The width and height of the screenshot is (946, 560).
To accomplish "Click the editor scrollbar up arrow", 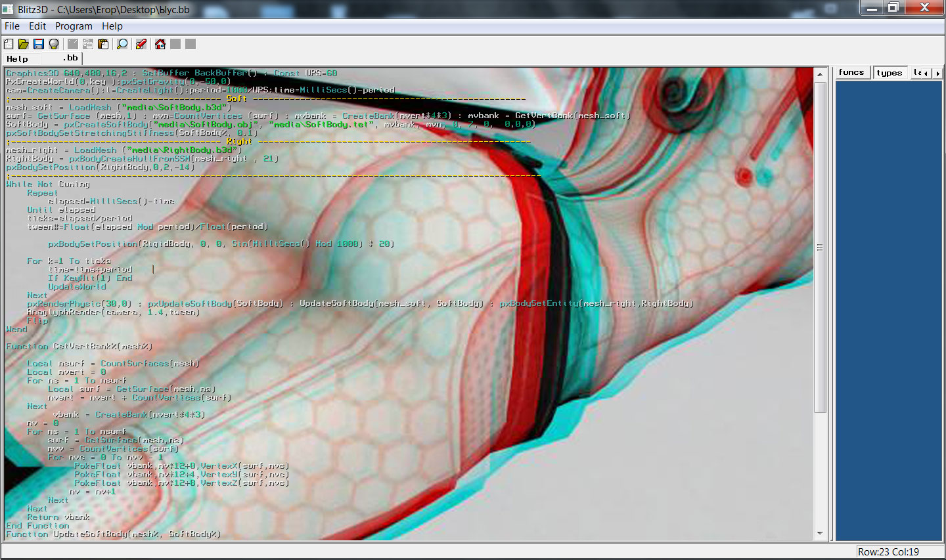I will (820, 74).
